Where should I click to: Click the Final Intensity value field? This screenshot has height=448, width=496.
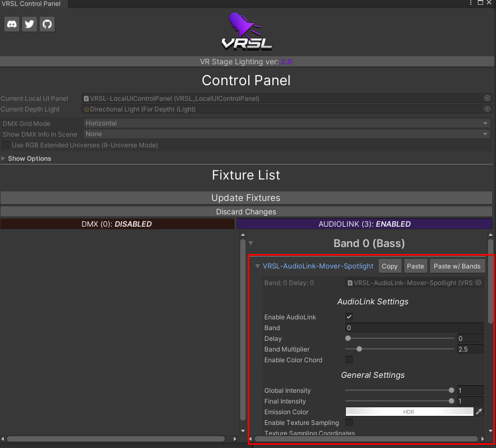pos(470,401)
